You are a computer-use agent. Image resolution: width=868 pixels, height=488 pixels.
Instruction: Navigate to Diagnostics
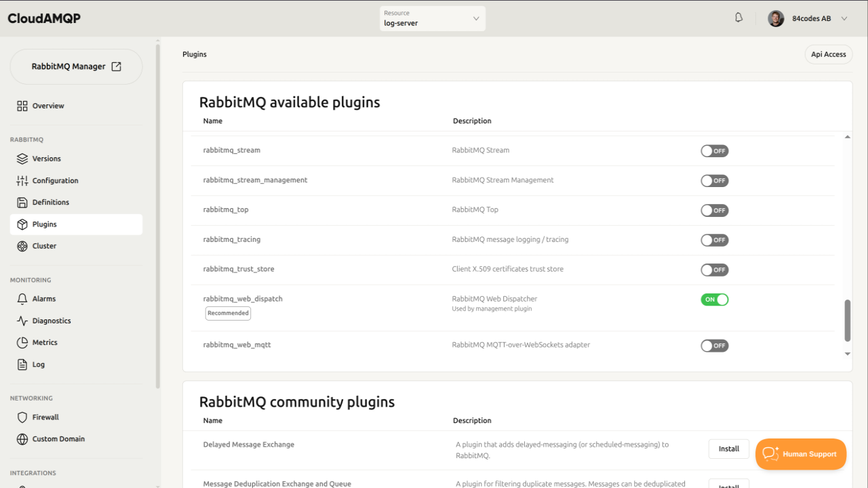pyautogui.click(x=76, y=321)
